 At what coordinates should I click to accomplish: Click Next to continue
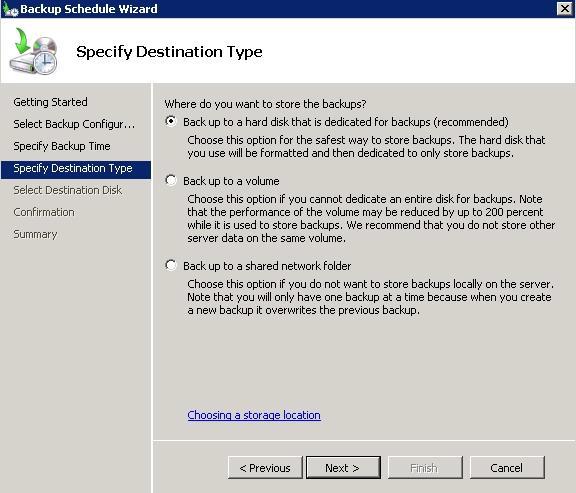tap(343, 468)
